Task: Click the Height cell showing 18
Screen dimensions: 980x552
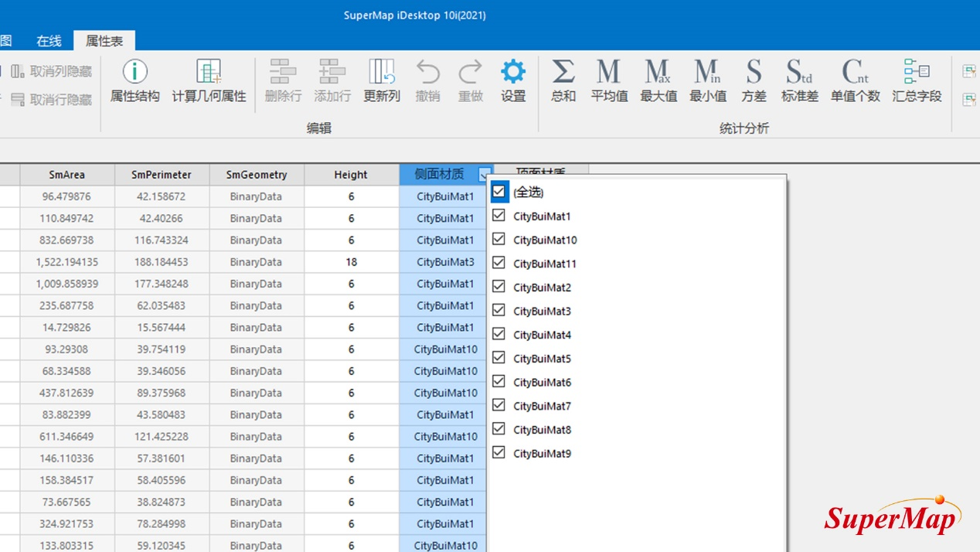Action: pyautogui.click(x=352, y=262)
